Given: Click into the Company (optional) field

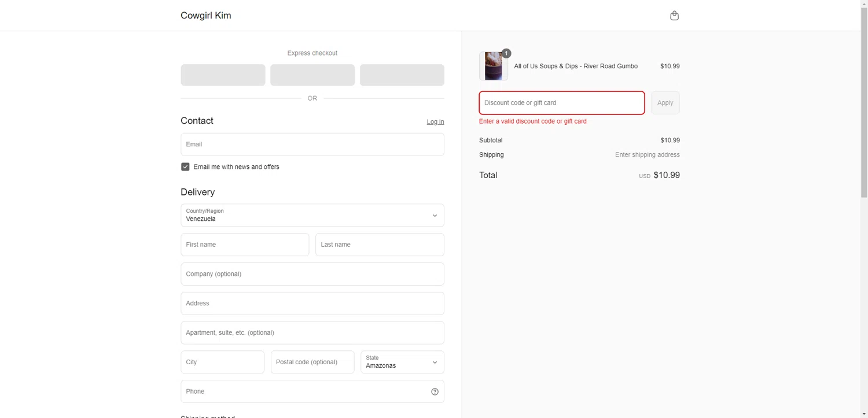Looking at the screenshot, I should (312, 274).
